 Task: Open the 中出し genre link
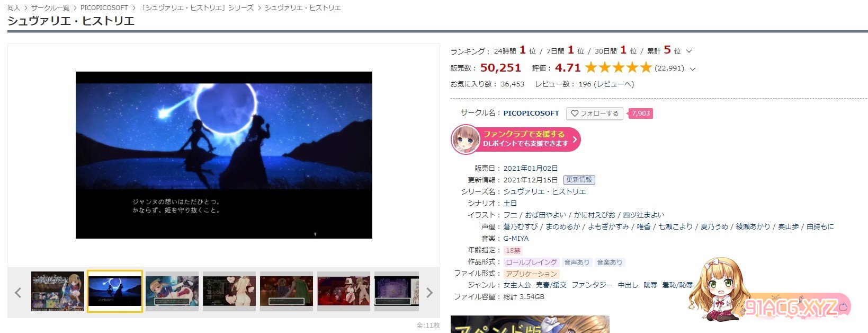tap(628, 285)
